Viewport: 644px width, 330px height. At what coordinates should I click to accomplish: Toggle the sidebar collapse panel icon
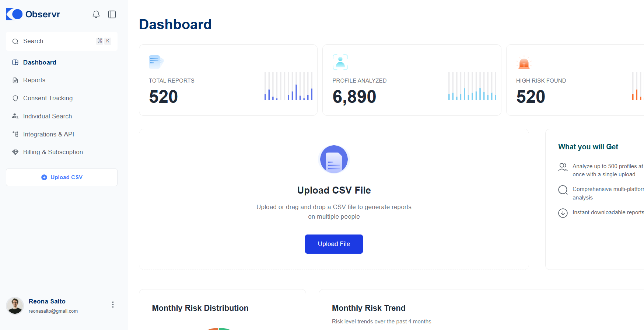[112, 14]
